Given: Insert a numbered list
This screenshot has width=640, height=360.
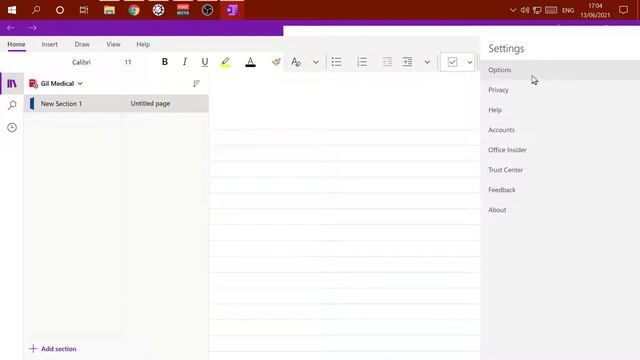Looking at the screenshot, I should click(x=362, y=62).
